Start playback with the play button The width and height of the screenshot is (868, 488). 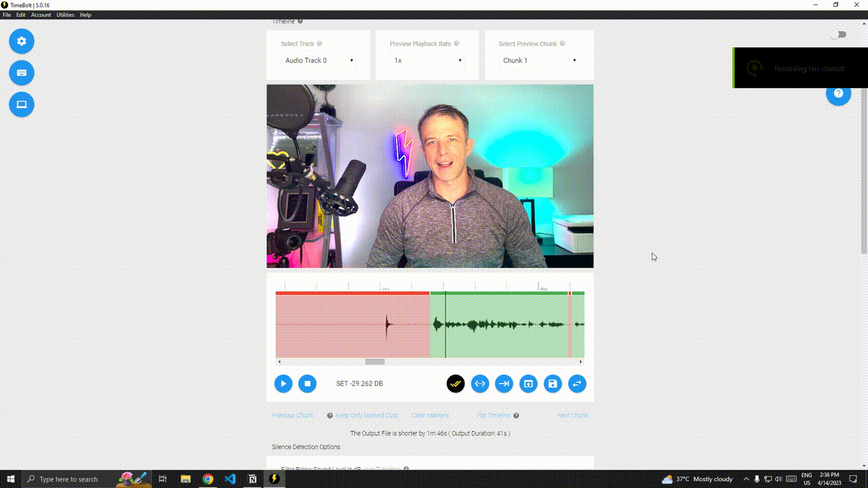coord(283,384)
